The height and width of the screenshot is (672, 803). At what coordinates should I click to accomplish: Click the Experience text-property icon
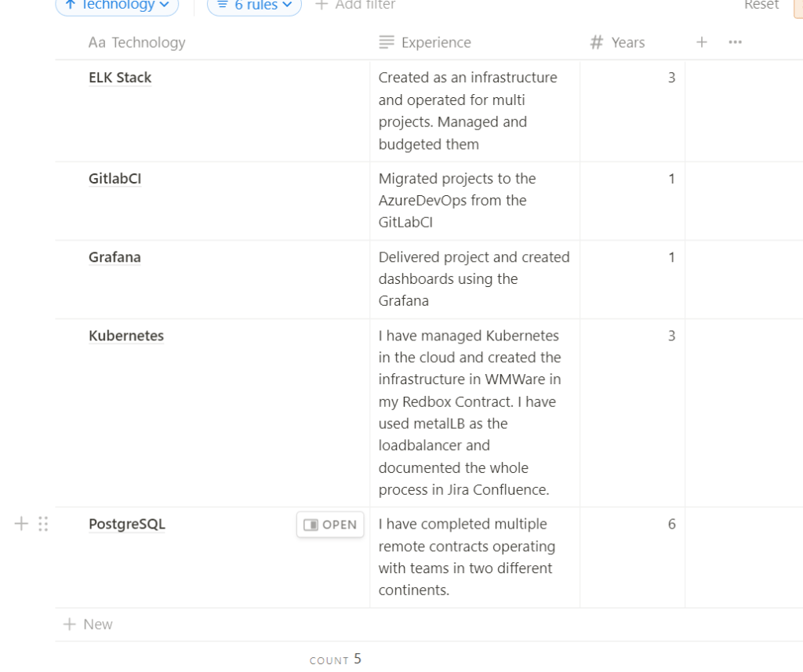click(x=387, y=42)
